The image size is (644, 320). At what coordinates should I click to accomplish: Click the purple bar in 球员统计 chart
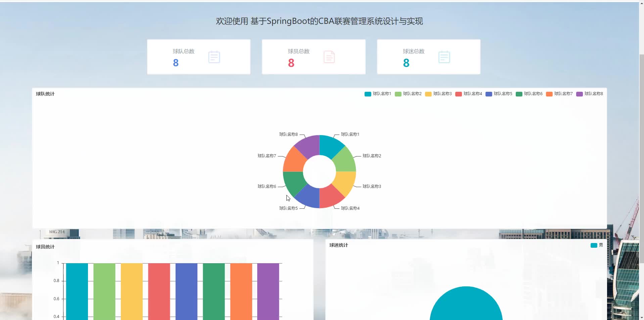[268, 291]
